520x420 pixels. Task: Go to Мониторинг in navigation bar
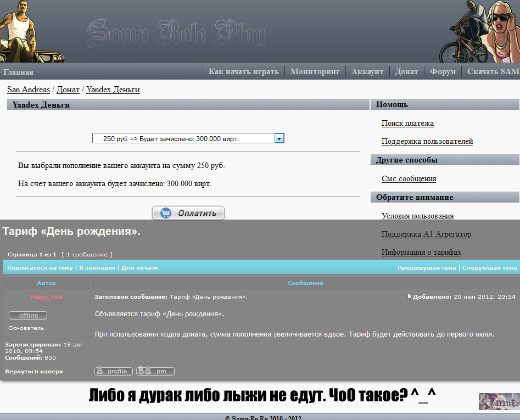click(x=315, y=71)
